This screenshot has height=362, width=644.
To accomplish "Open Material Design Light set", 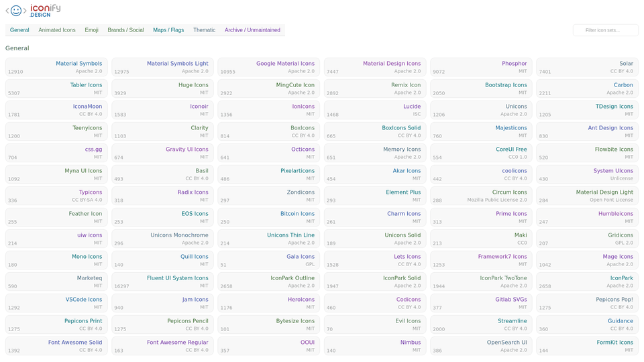I will pos(588,196).
